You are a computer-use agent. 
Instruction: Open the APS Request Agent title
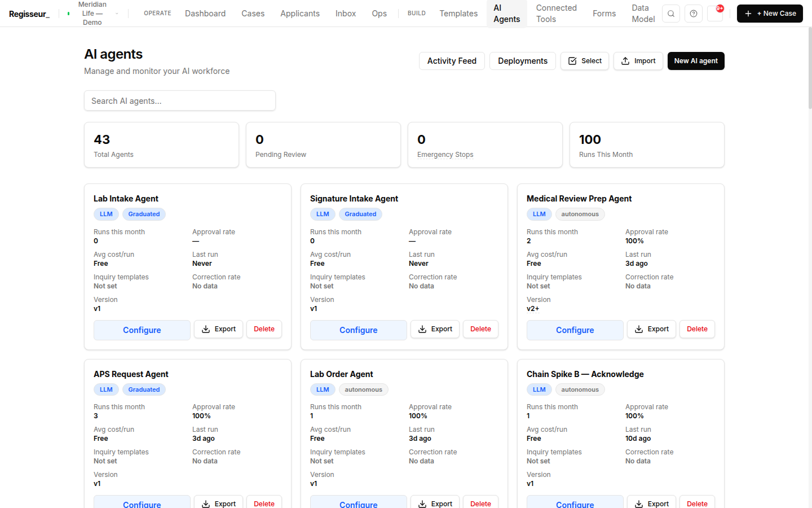131,374
